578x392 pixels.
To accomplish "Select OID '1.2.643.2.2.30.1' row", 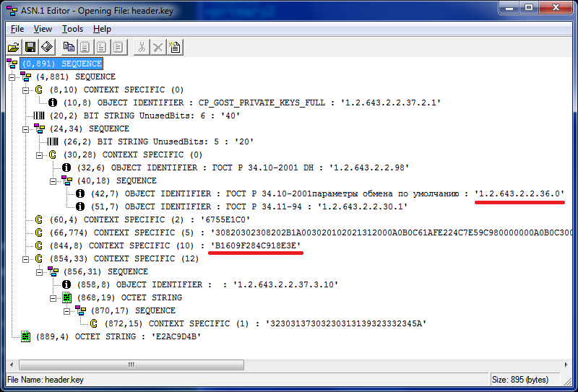I will (x=249, y=206).
